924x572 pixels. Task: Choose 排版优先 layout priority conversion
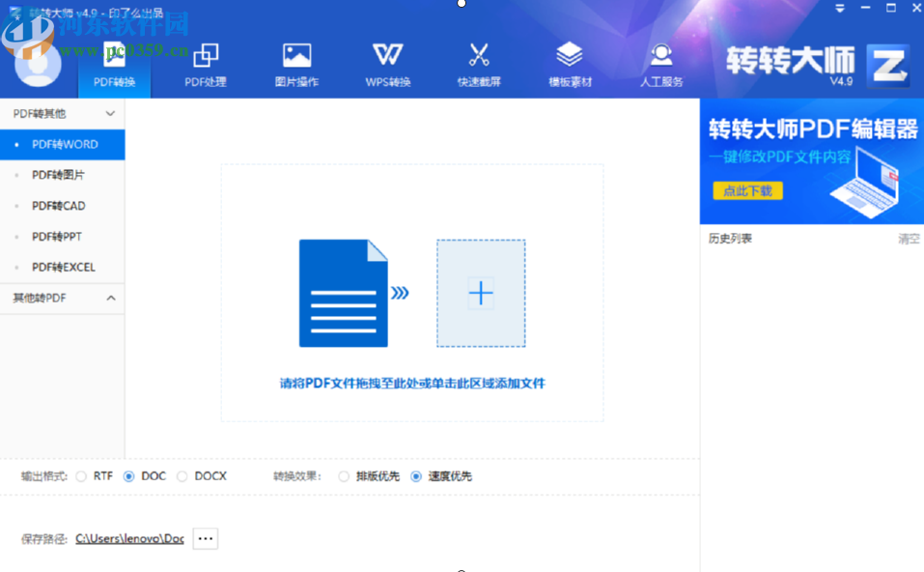point(344,475)
